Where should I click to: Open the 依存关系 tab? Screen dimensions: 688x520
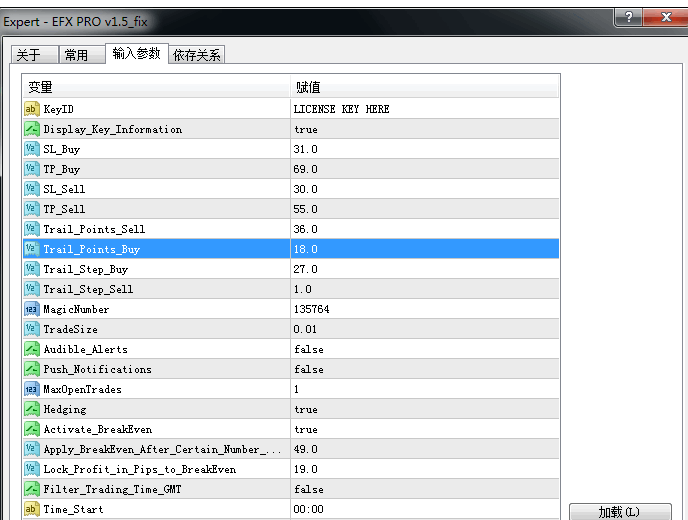197,55
